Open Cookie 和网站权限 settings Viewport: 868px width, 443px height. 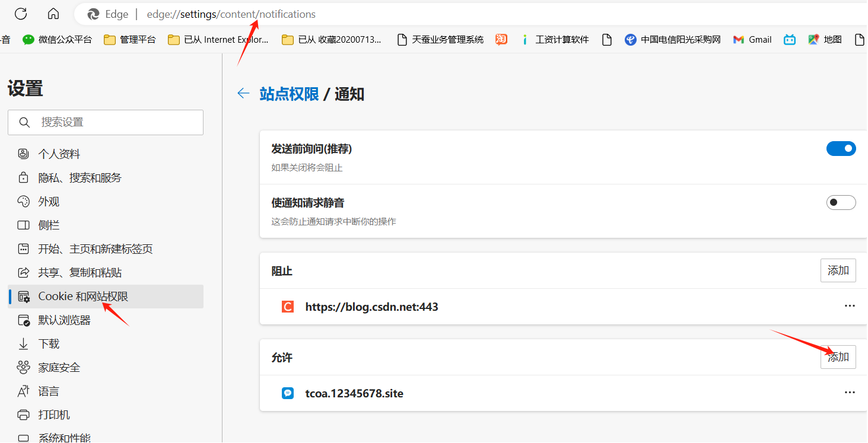click(x=83, y=297)
